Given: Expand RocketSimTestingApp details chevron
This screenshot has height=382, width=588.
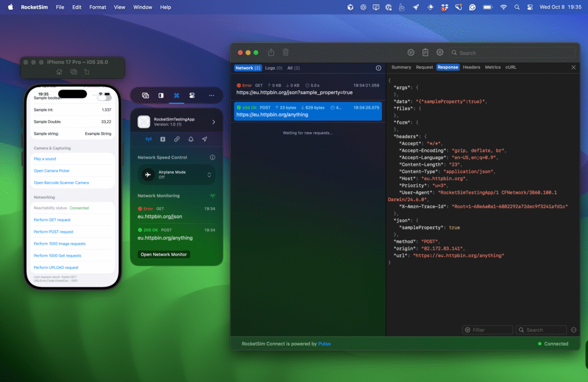Looking at the screenshot, I should coord(214,122).
